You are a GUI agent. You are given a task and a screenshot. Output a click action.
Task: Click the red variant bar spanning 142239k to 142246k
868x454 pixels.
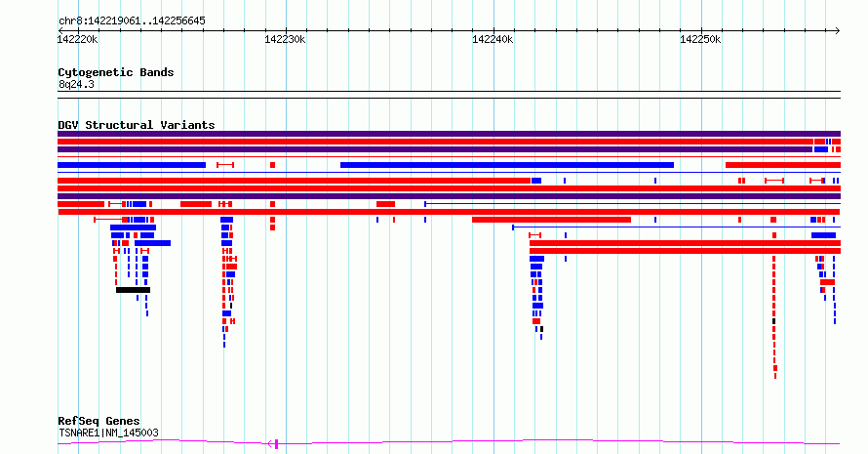point(551,220)
